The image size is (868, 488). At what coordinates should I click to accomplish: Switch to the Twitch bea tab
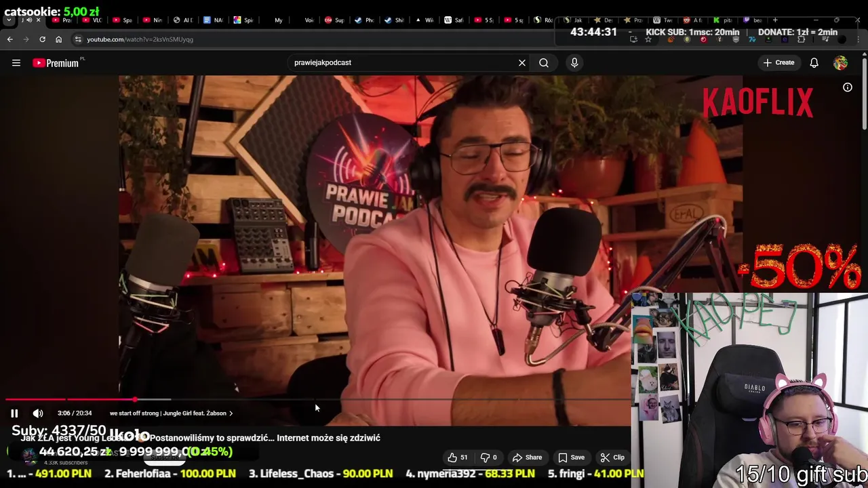pyautogui.click(x=753, y=20)
